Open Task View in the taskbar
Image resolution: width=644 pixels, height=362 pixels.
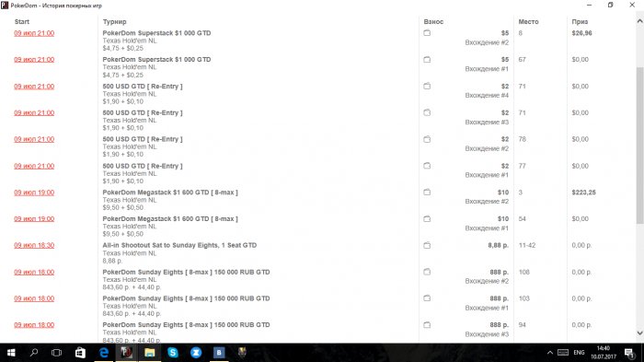tap(57, 353)
